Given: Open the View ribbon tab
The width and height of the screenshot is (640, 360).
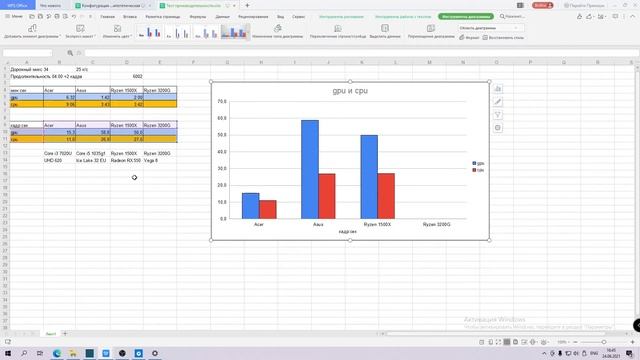Looking at the screenshot, I should tap(280, 17).
